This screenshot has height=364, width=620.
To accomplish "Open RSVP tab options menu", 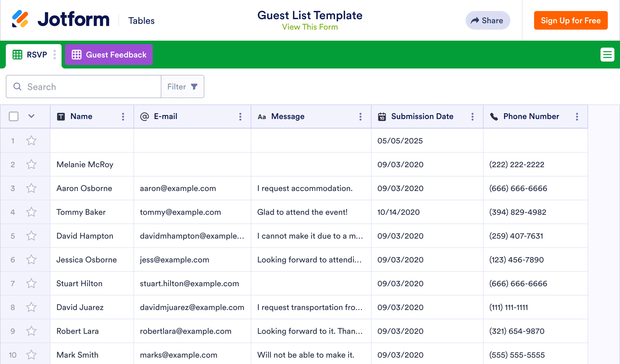I will [x=55, y=55].
